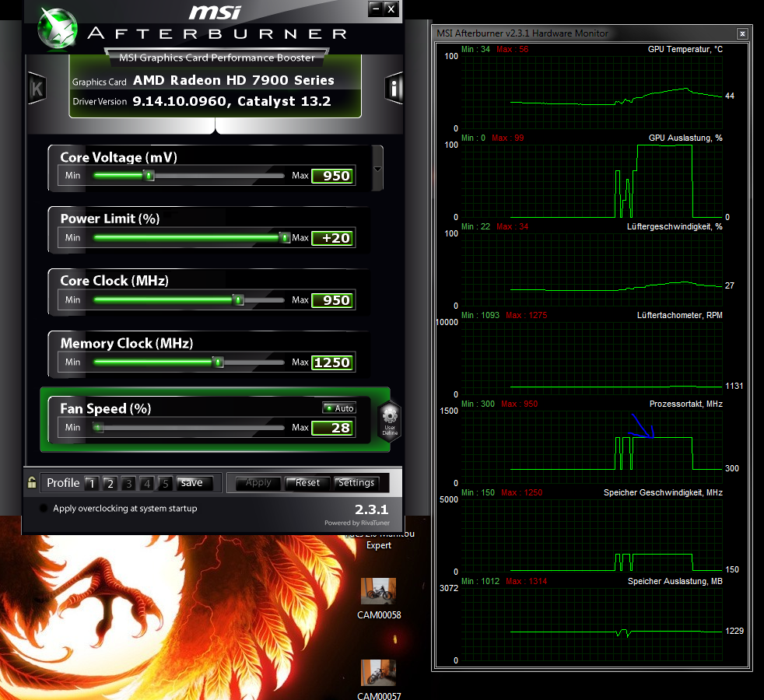Click the AMD Radeon HD 7900 Series text

[233, 80]
